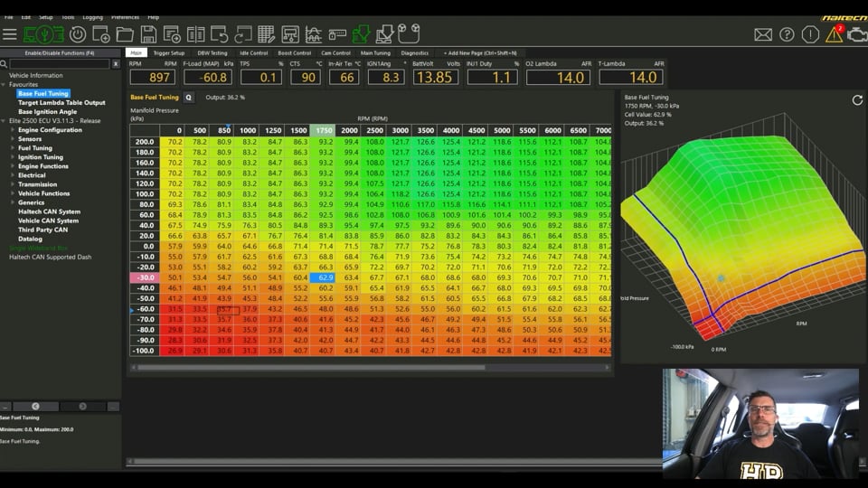Click the password lock icon
The width and height of the screenshot is (868, 488).
click(x=337, y=34)
